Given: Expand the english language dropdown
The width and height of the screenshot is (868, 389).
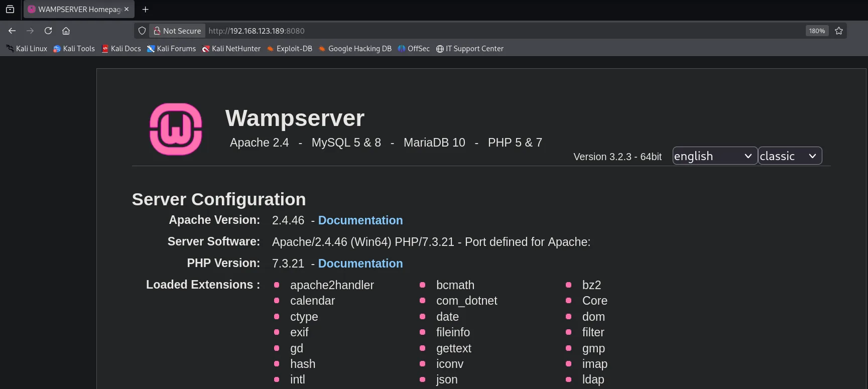Looking at the screenshot, I should (715, 156).
